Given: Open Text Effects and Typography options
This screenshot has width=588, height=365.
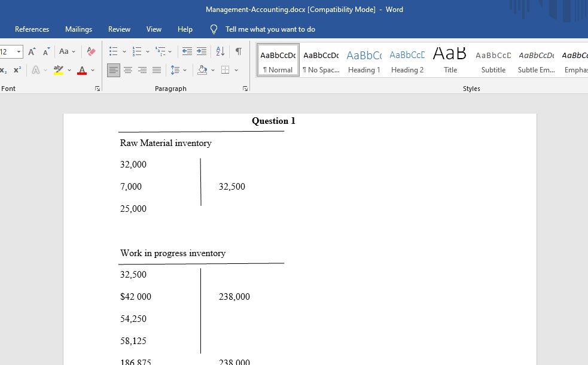Looking at the screenshot, I should [x=36, y=70].
